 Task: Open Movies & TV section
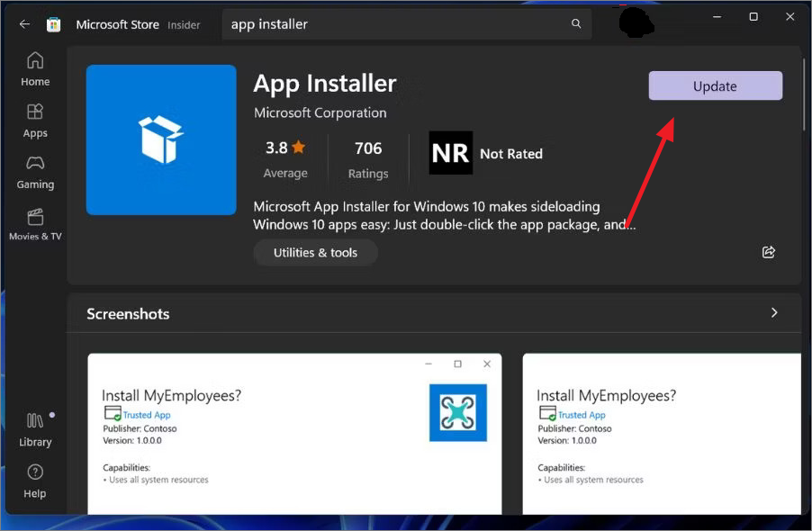[x=35, y=224]
